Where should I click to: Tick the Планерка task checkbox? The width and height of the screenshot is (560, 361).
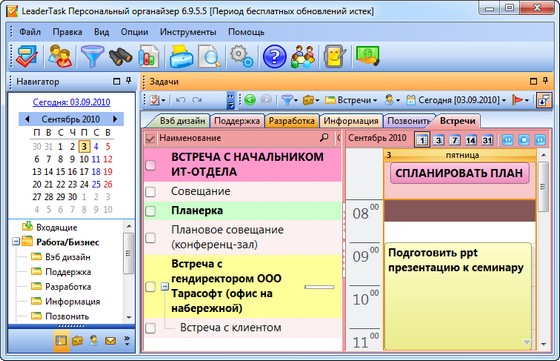pos(151,211)
